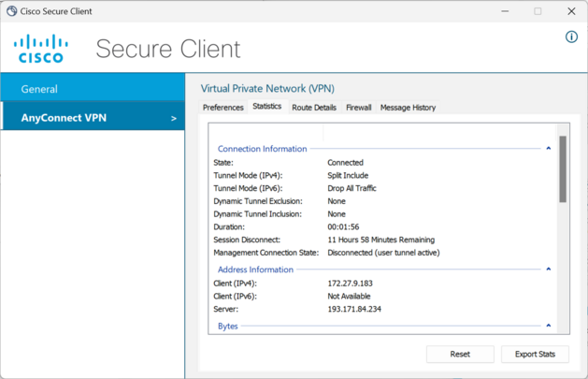Click the statistics vertical scrollbar thumb

[x=563, y=169]
